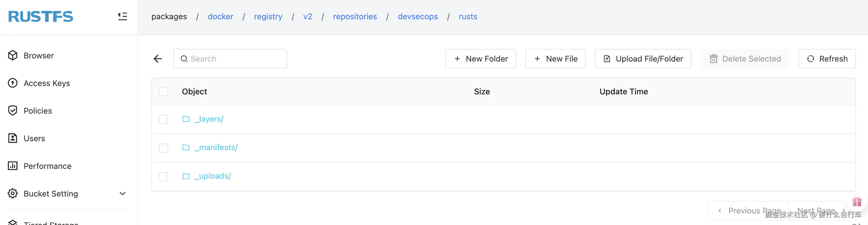Image resolution: width=868 pixels, height=225 pixels.
Task: Click the New Folder button
Action: (x=480, y=59)
